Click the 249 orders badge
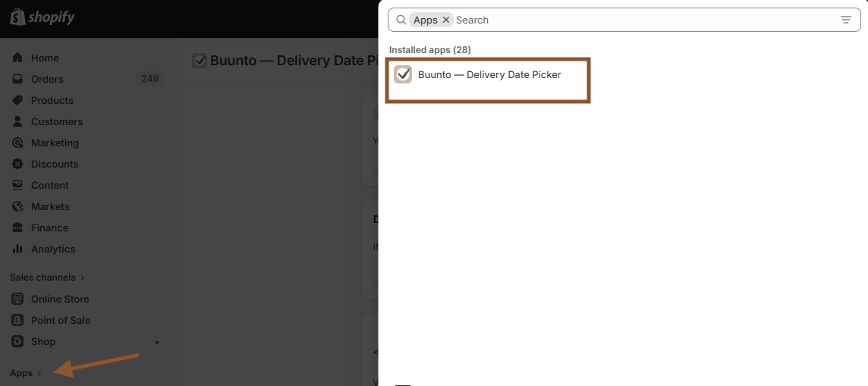Screen dimensions: 868x386 pos(149,79)
